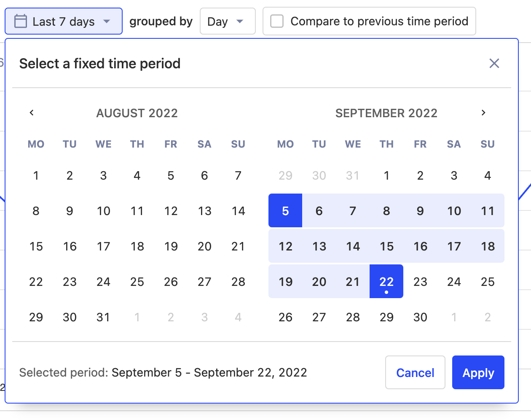Choose August 15 from the August grid

tap(36, 246)
